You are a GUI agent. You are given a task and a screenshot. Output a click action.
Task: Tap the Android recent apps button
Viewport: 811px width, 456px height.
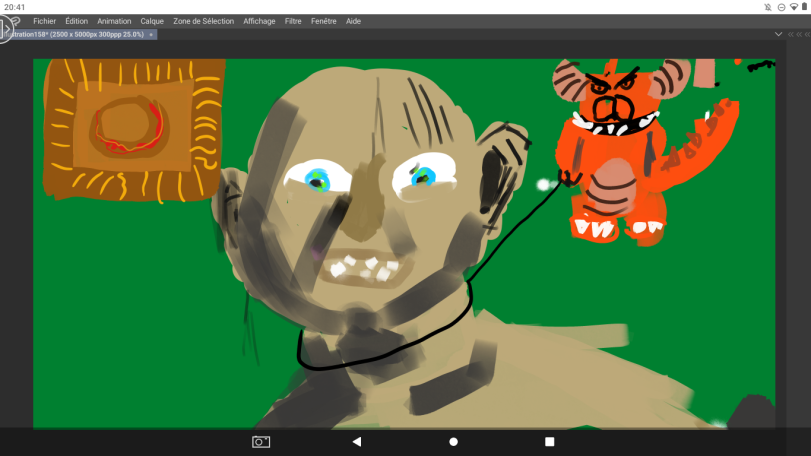tap(549, 442)
